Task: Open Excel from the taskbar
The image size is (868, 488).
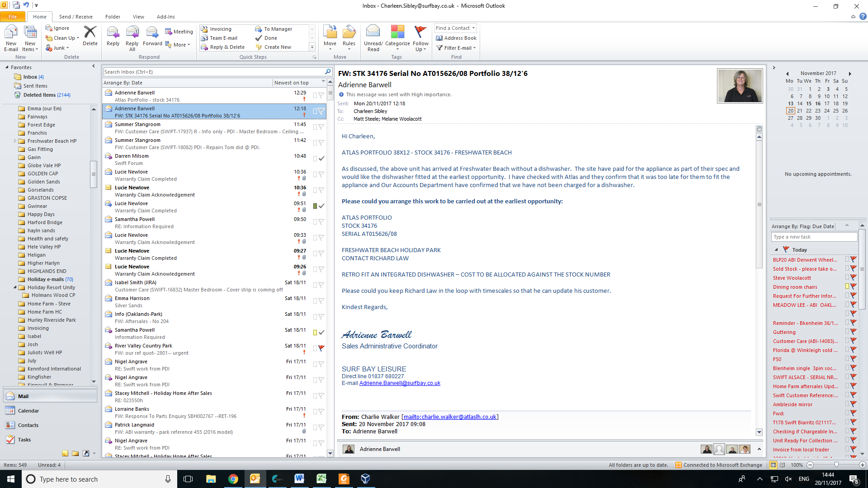Action: (x=321, y=479)
